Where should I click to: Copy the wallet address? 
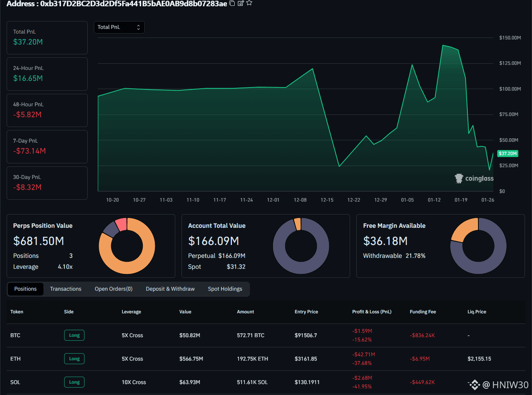click(232, 4)
